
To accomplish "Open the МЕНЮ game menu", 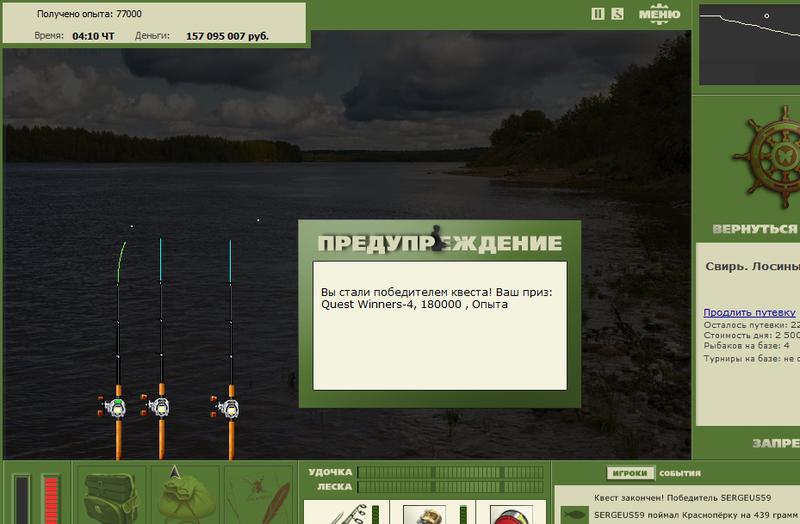I will click(x=659, y=14).
